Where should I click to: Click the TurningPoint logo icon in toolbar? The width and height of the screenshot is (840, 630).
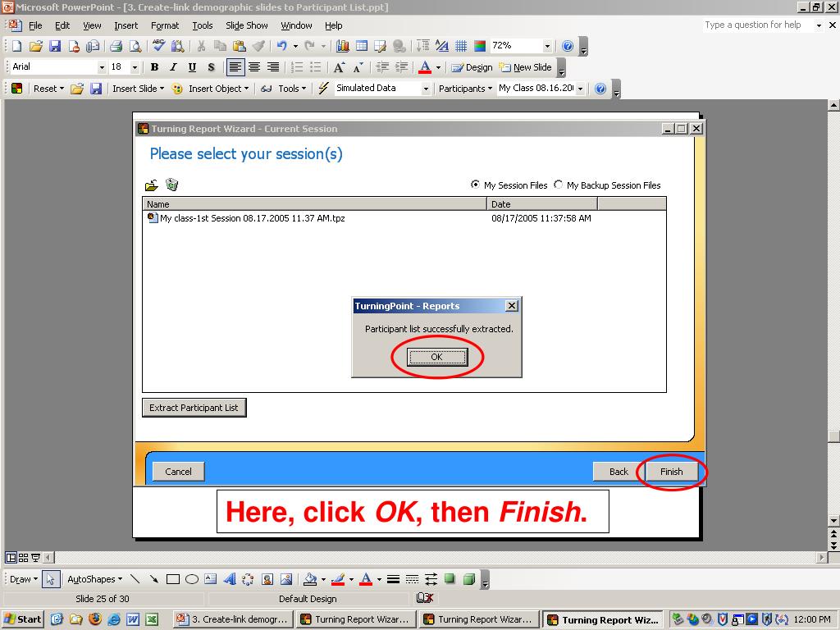(x=16, y=89)
